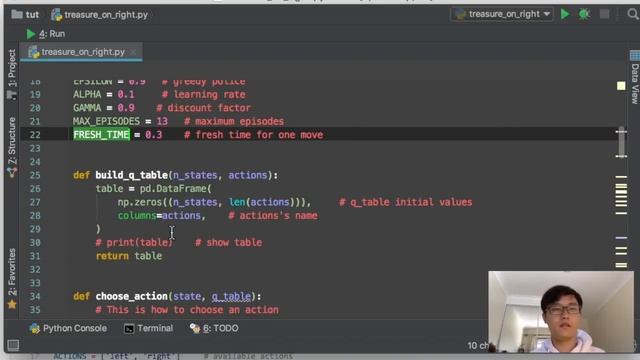Open the Terminal tool window
The width and height of the screenshot is (640, 360).
[x=149, y=328]
